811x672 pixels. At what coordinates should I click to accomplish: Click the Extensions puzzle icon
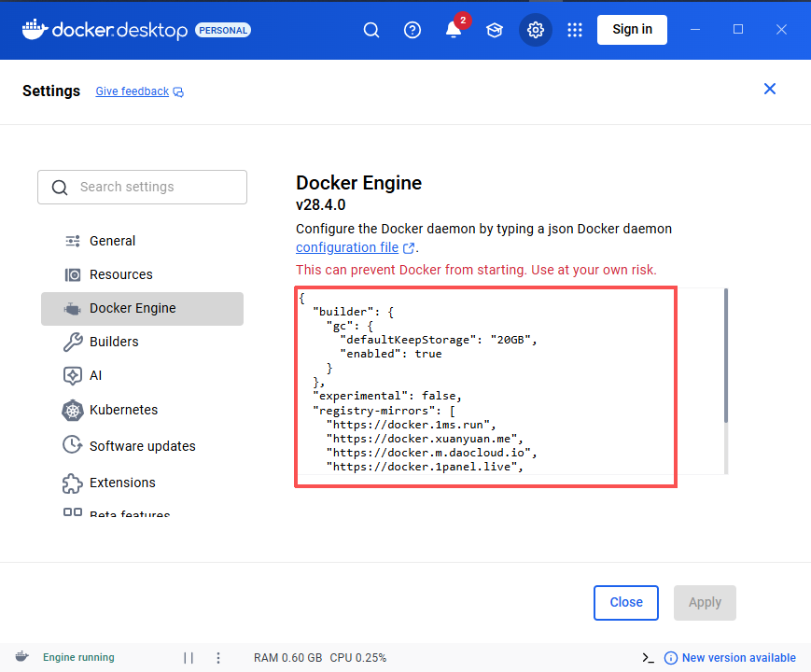coord(73,483)
